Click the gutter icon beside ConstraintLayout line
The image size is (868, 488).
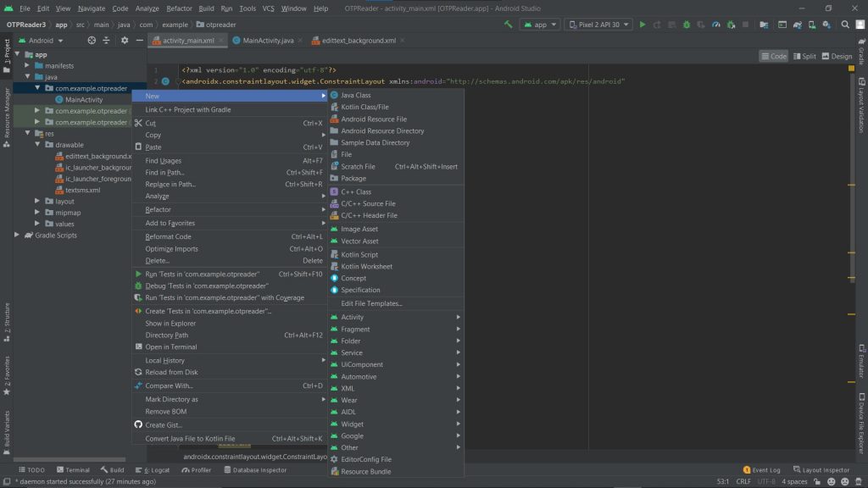point(165,81)
